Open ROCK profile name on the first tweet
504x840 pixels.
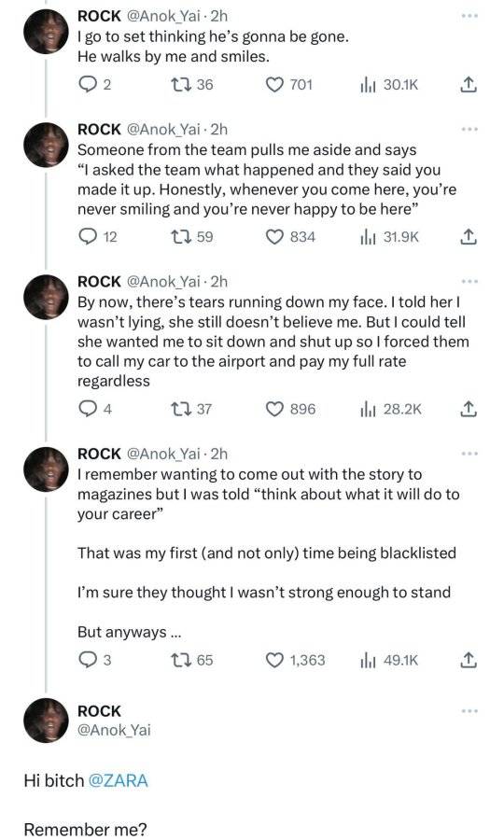tap(99, 16)
